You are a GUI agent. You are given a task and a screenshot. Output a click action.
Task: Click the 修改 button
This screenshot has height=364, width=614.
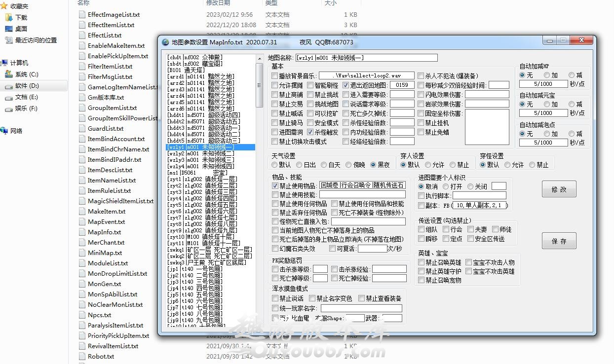click(559, 189)
